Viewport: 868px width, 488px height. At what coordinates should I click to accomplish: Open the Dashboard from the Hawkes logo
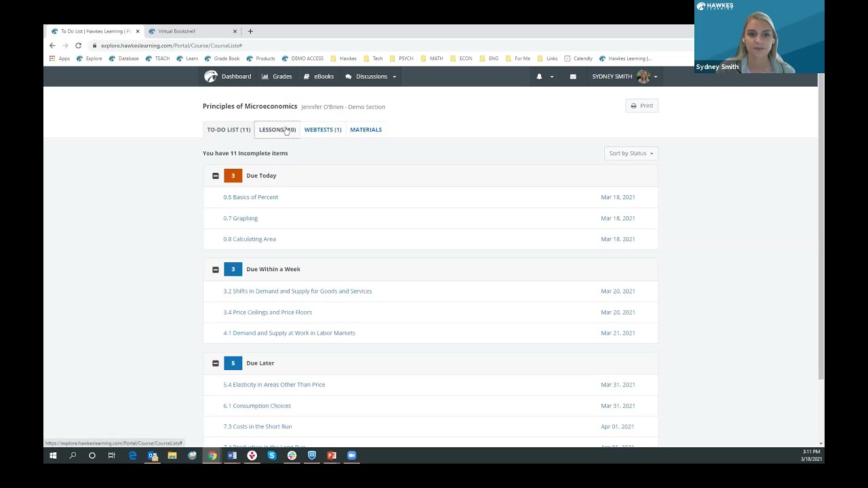tap(228, 77)
